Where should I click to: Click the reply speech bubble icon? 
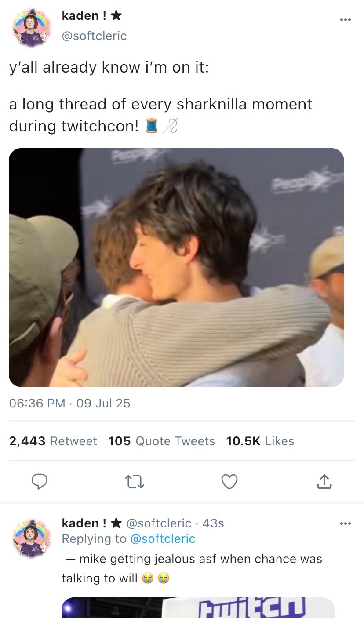40,482
